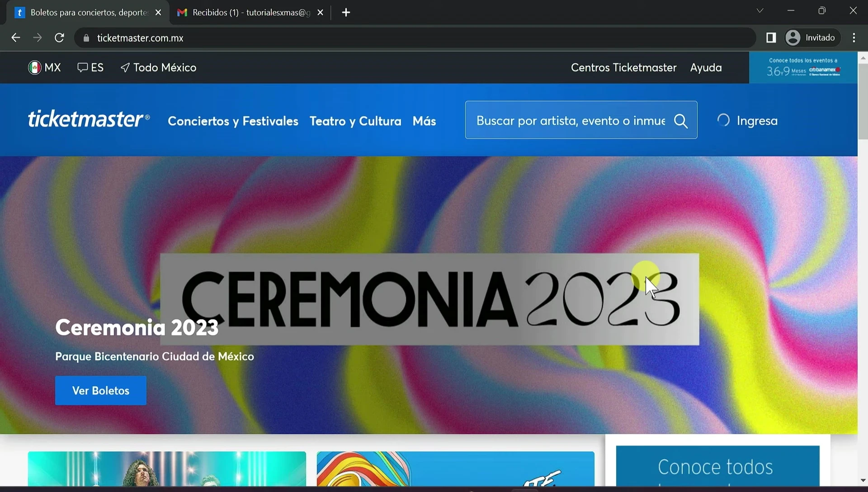This screenshot has width=868, height=492.
Task: Open a new browser tab
Action: (346, 13)
